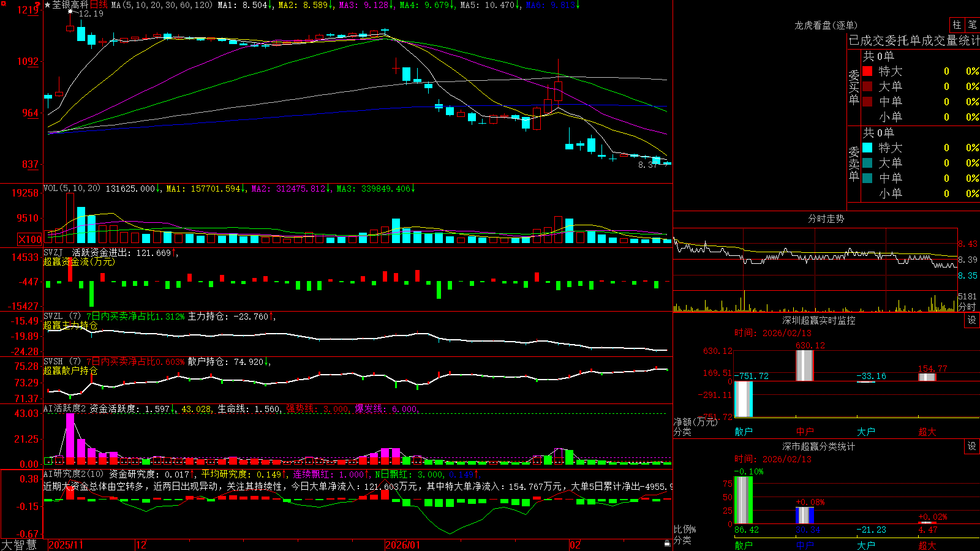Image resolution: width=980 pixels, height=551 pixels.
Task: Select 超大 in the 深圳超赢实时监控 panel
Action: click(x=927, y=432)
